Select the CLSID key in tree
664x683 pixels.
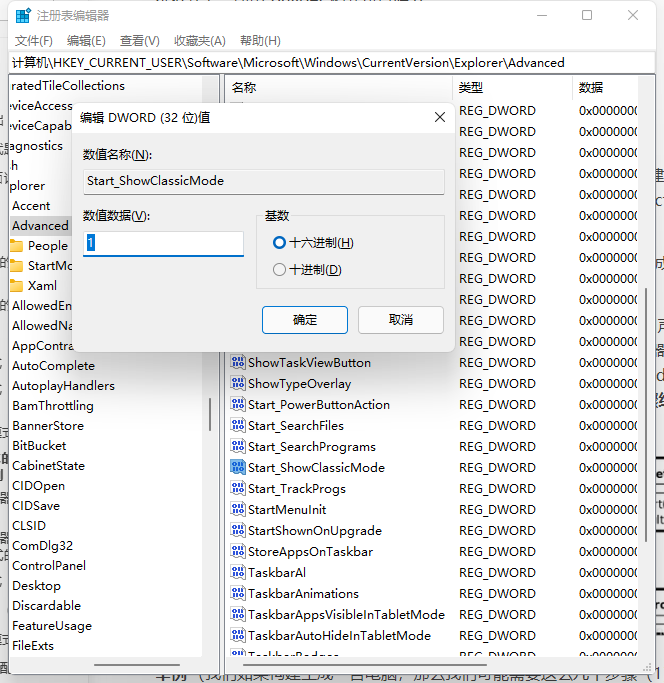tap(29, 526)
